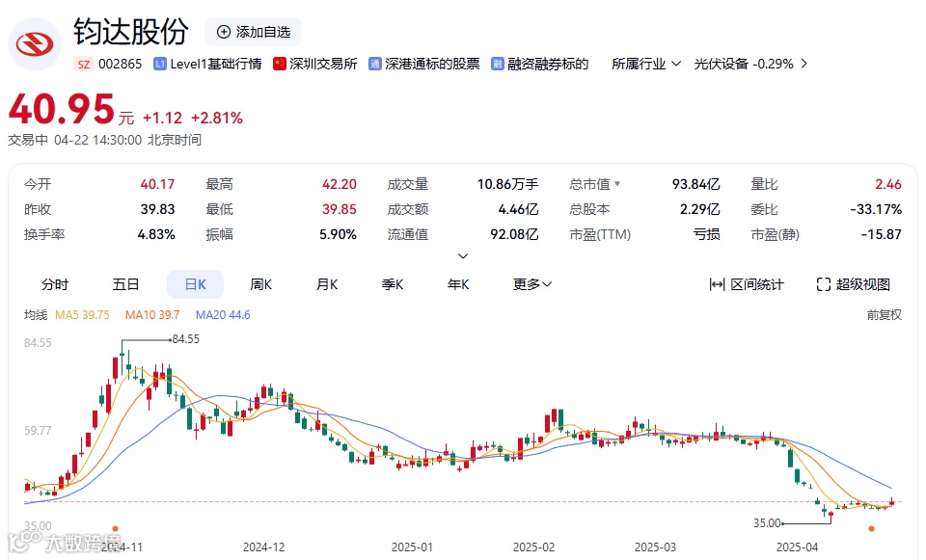Click 成交量 value 10.86万手
This screenshot has width=926, height=560.
(x=508, y=184)
